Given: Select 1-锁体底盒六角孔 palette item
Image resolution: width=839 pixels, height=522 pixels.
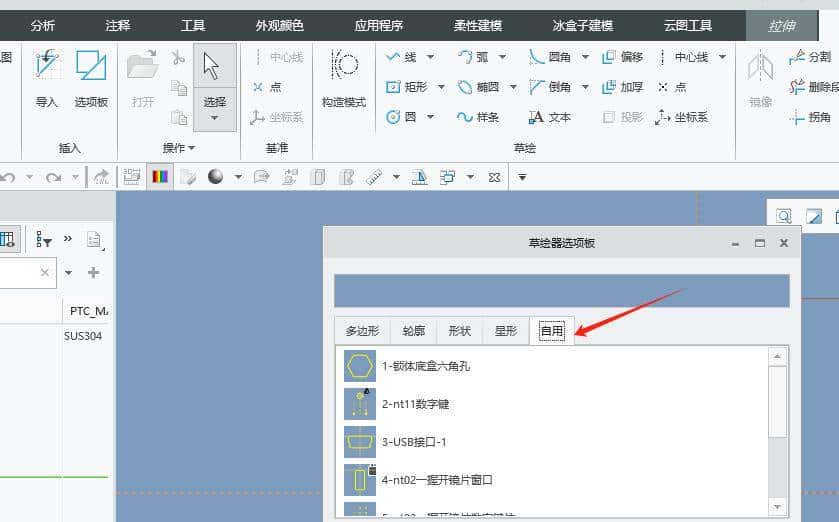Looking at the screenshot, I should click(x=554, y=366).
